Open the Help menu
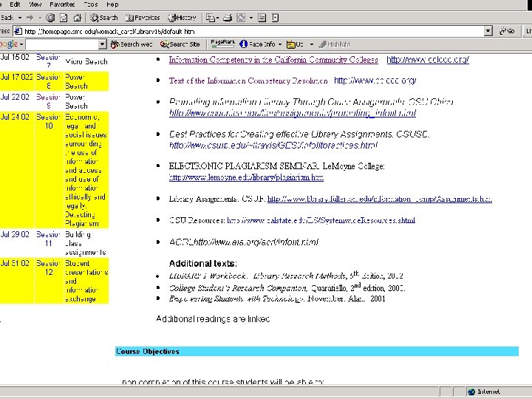The width and height of the screenshot is (532, 399). coord(112,4)
